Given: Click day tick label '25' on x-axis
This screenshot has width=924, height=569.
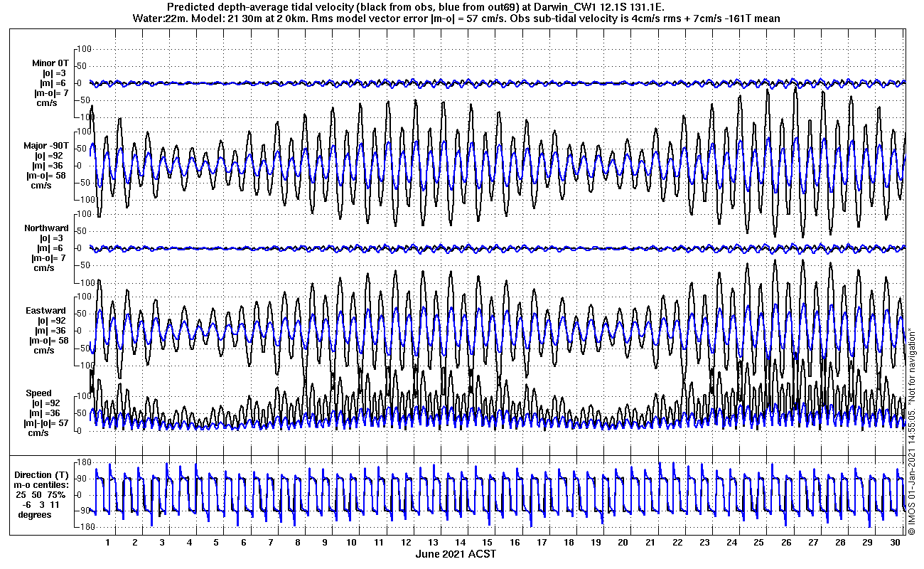Looking at the screenshot, I should point(758,543).
